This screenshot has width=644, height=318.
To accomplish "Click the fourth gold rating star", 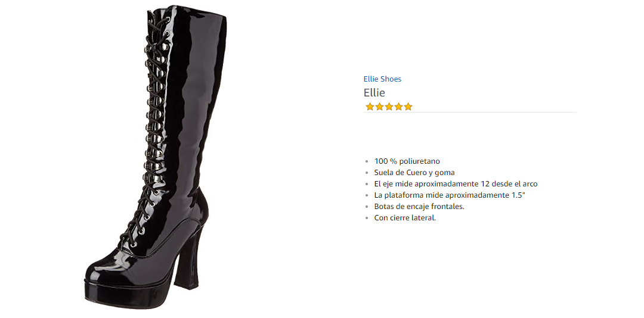I will 398,107.
